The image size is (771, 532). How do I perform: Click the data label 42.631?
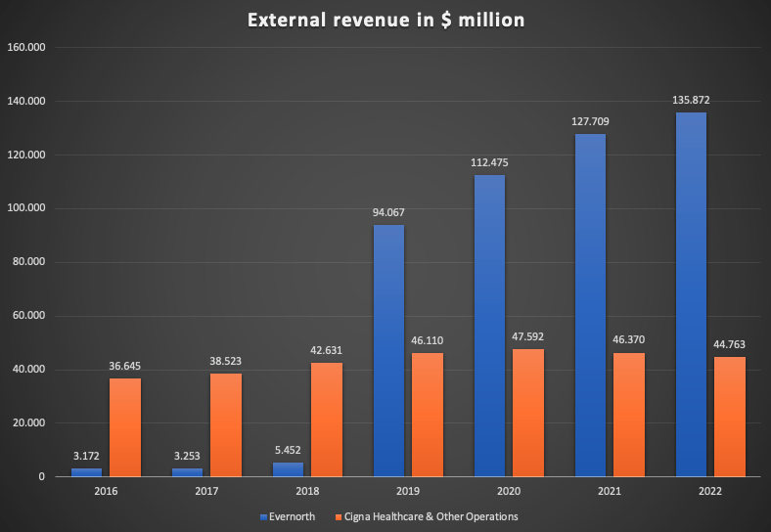point(327,350)
